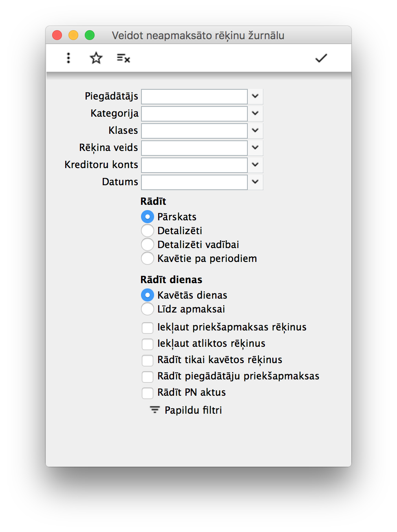
Task: Click the star favorites icon
Action: (x=96, y=58)
